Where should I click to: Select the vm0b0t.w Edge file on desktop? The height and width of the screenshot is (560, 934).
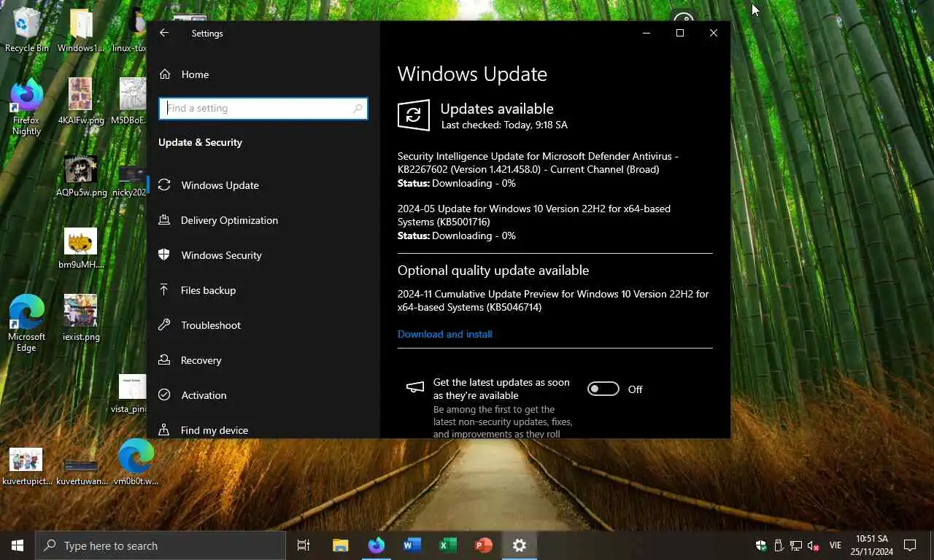coord(136,462)
